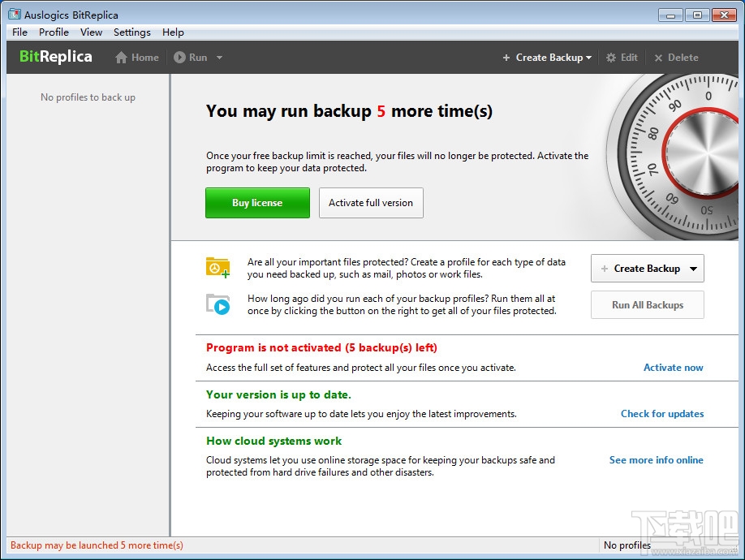Click 'You may run backup 5 more time(s)' heading
Screen dimensions: 745x560
[349, 111]
